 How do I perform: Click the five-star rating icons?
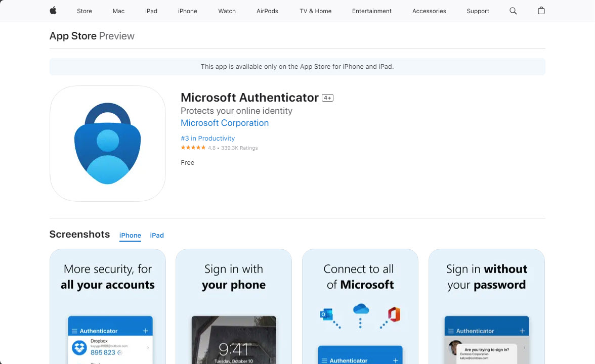(193, 148)
